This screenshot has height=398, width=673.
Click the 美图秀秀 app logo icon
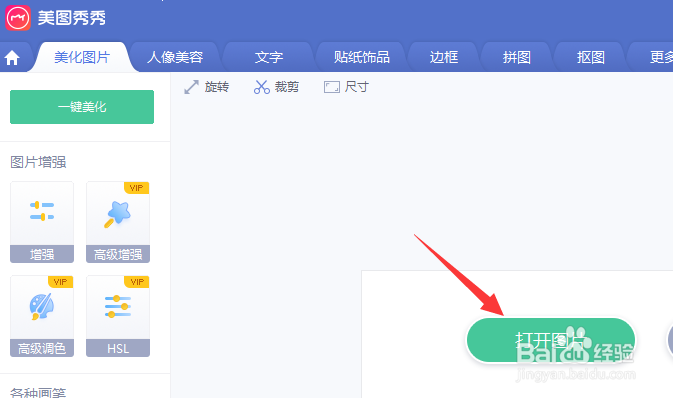18,18
